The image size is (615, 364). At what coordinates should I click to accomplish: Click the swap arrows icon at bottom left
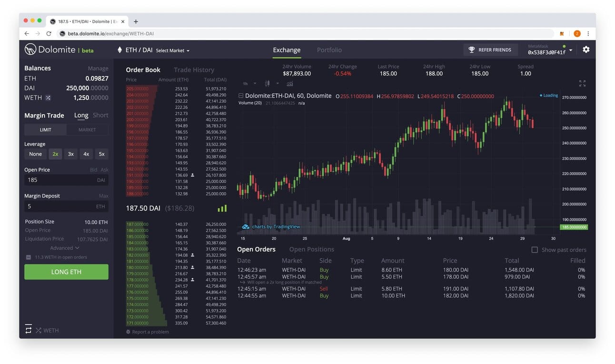tap(29, 330)
